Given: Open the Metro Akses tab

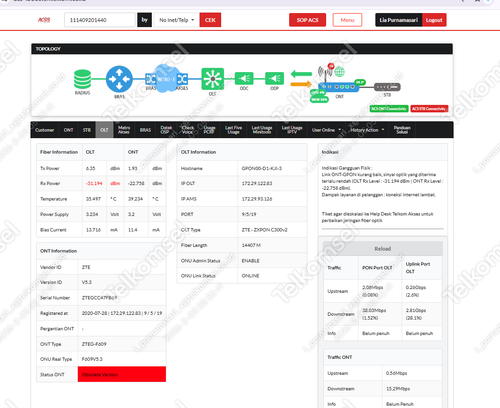Looking at the screenshot, I should [x=124, y=130].
